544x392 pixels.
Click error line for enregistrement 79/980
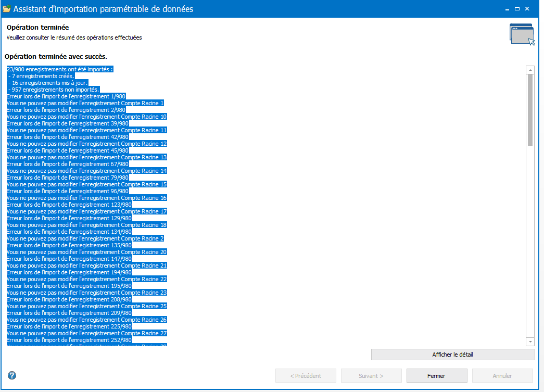tap(68, 178)
